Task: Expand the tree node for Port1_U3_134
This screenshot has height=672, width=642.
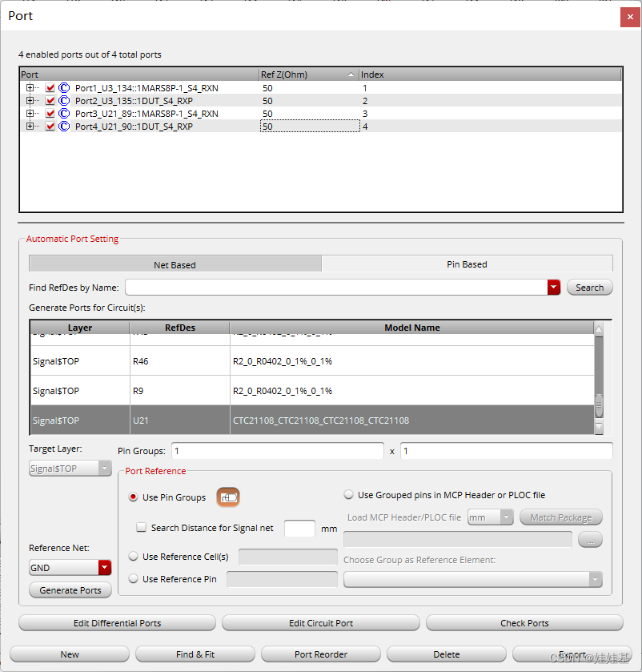Action: coord(29,88)
